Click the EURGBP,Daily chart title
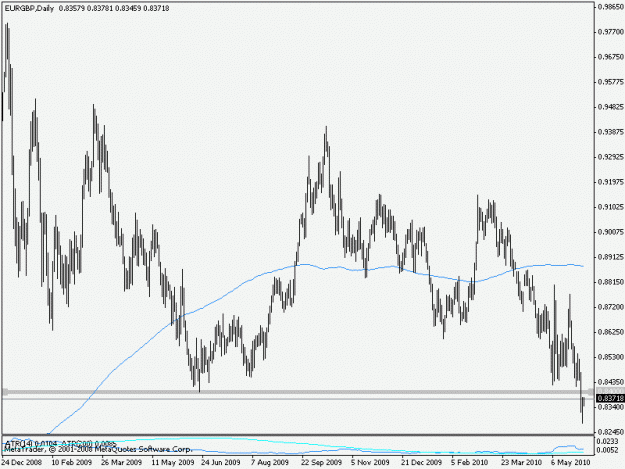625x469 pixels. (29, 8)
